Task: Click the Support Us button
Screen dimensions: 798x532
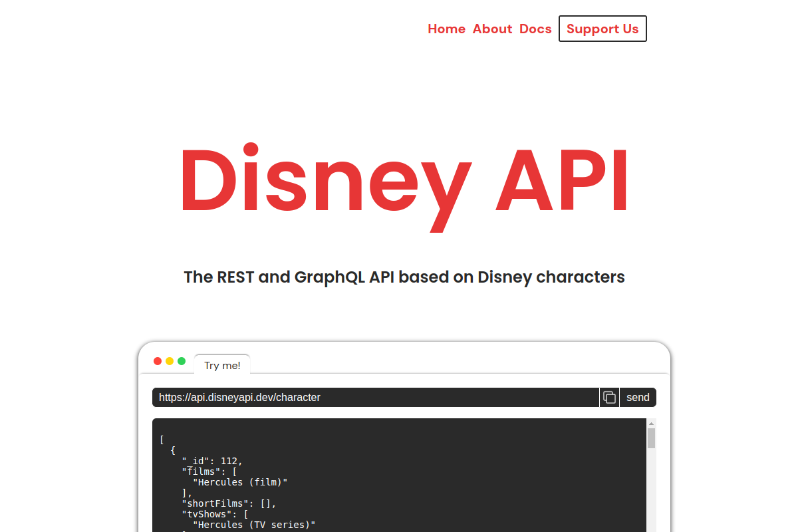Action: 602,29
